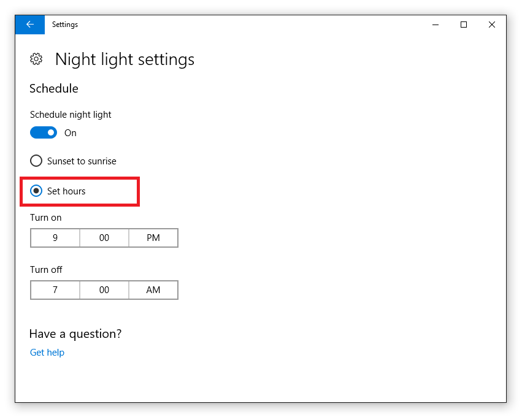Click the Schedule section heading
522x420 pixels.
point(54,88)
